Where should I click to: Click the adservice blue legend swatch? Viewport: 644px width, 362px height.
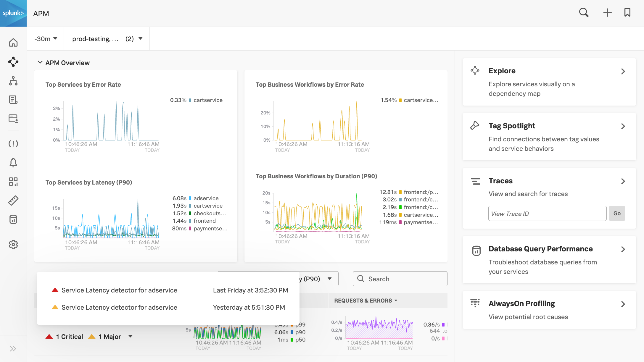tap(190, 198)
